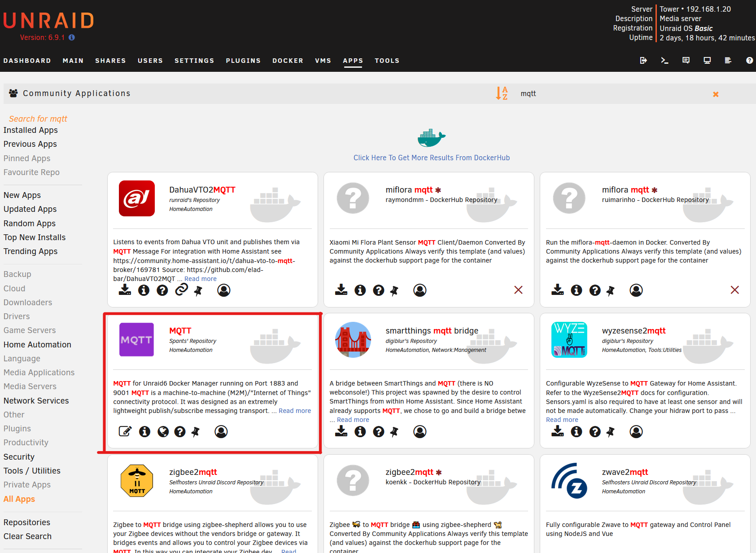Click the Docker whale icon above the DockerHub link

(431, 138)
